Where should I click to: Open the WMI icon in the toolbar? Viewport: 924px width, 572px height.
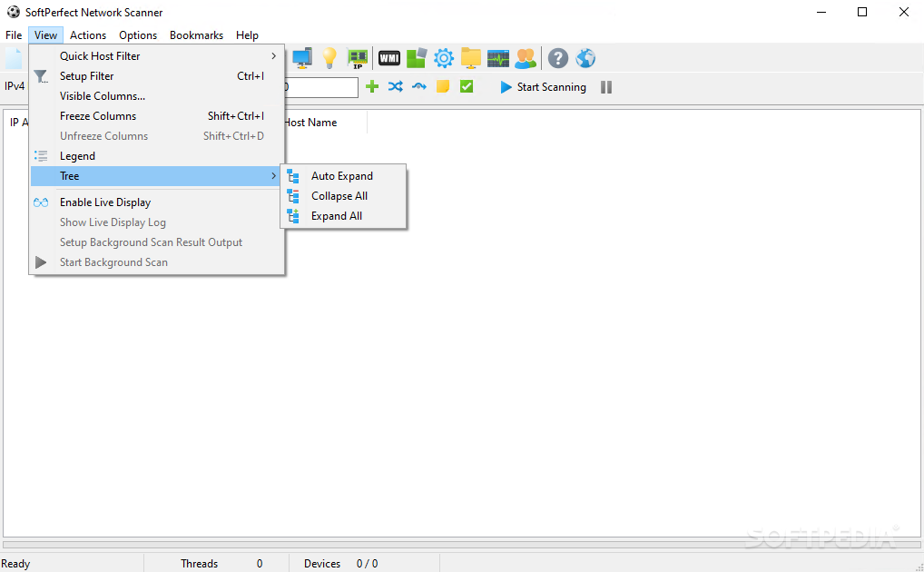pyautogui.click(x=388, y=58)
